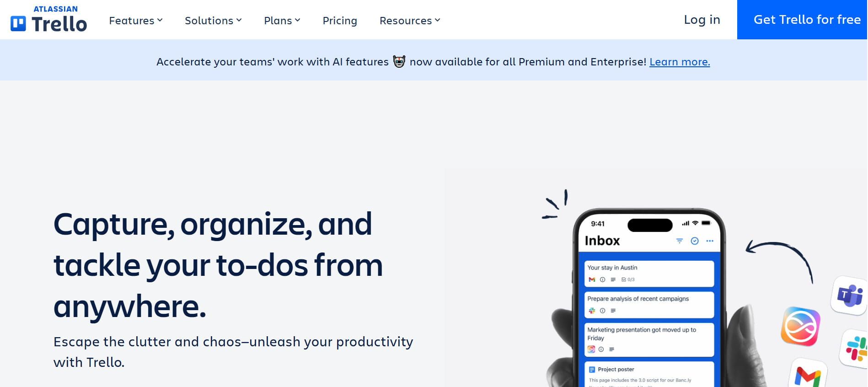Open the Resources menu
868x387 pixels.
409,20
